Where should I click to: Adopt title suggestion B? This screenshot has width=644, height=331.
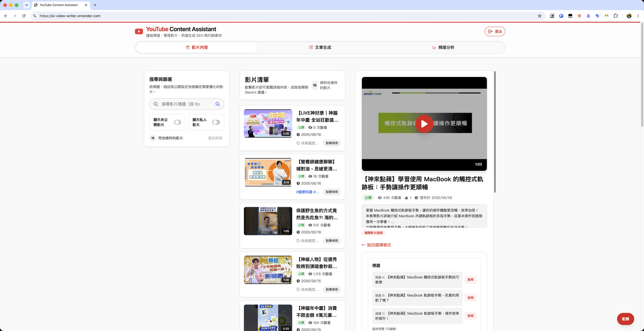coord(470,298)
